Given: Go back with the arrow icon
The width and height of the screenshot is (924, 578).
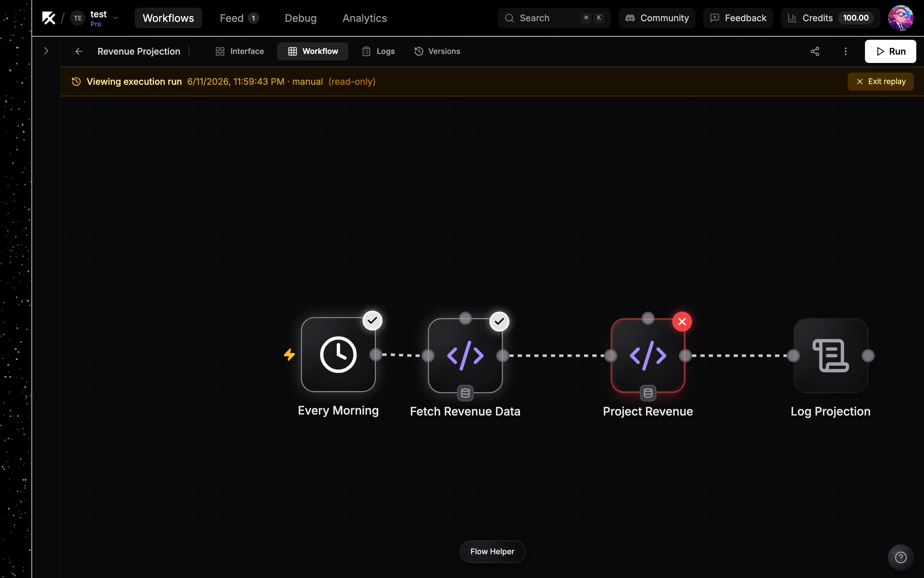Looking at the screenshot, I should (x=79, y=51).
